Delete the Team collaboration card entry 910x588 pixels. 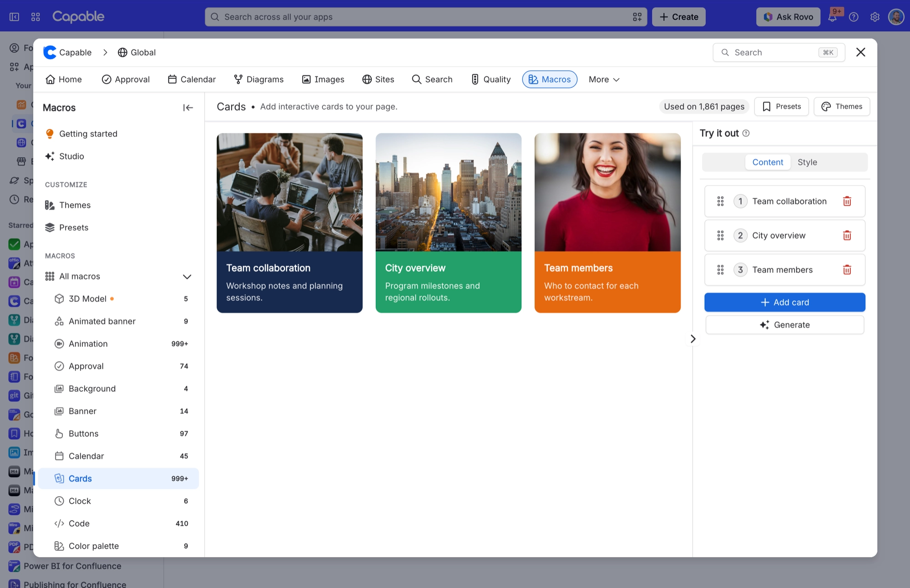pos(847,201)
